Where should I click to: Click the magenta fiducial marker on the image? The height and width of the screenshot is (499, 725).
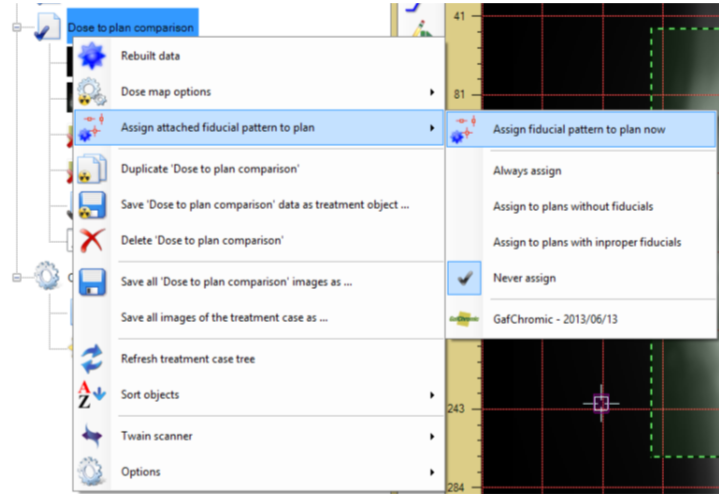(601, 403)
